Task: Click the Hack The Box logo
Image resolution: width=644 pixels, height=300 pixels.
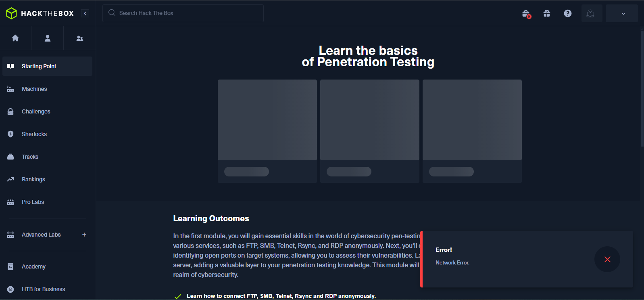Action: click(40, 13)
